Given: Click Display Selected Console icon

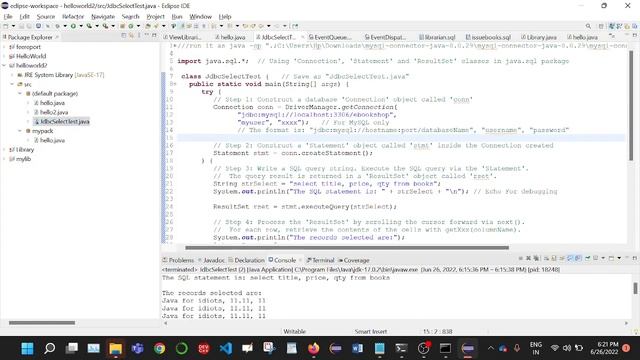Looking at the screenshot, I should click(596, 258).
